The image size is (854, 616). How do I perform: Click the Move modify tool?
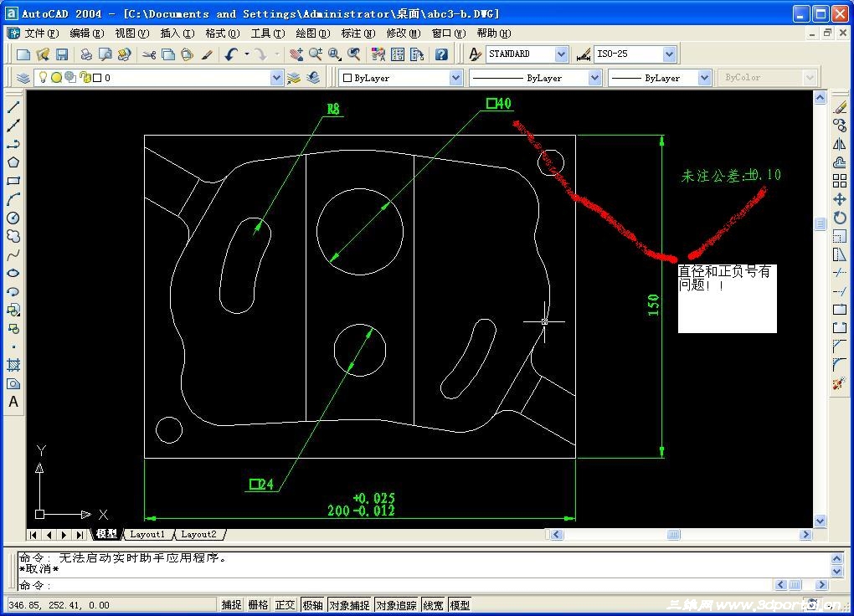click(840, 199)
